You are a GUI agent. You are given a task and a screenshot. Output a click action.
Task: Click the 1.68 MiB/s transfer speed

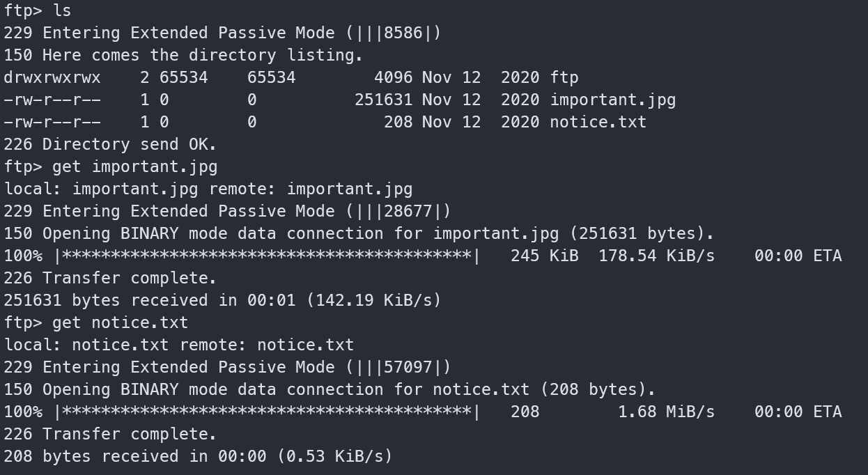click(666, 412)
